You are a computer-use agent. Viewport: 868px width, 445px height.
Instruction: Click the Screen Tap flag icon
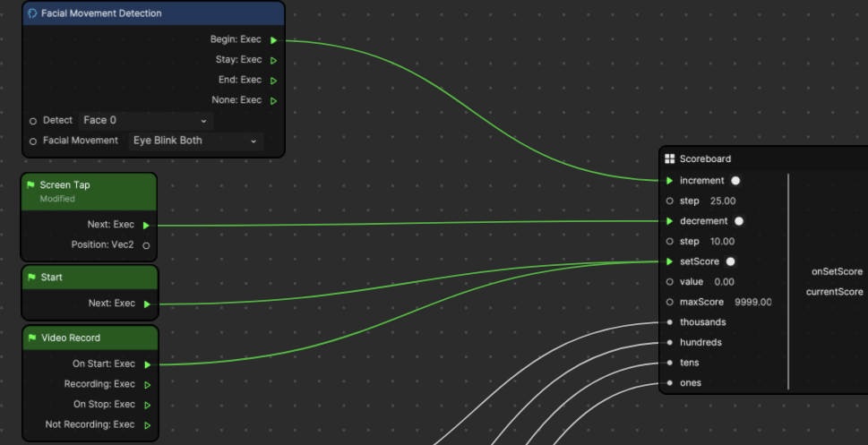30,184
